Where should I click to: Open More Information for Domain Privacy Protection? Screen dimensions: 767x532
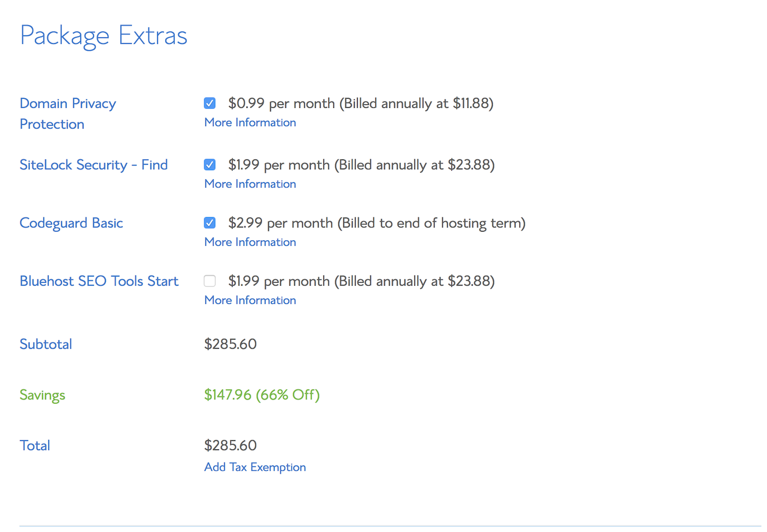pyautogui.click(x=250, y=123)
